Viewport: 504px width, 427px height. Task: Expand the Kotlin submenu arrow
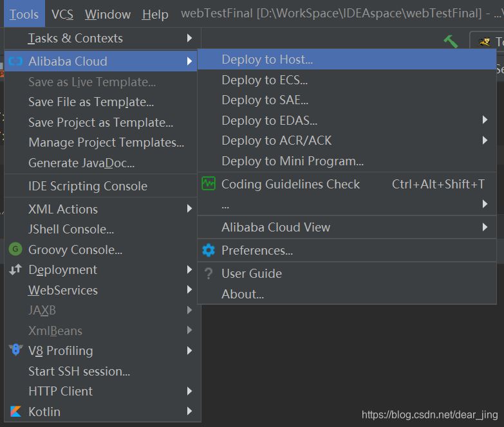pyautogui.click(x=190, y=411)
